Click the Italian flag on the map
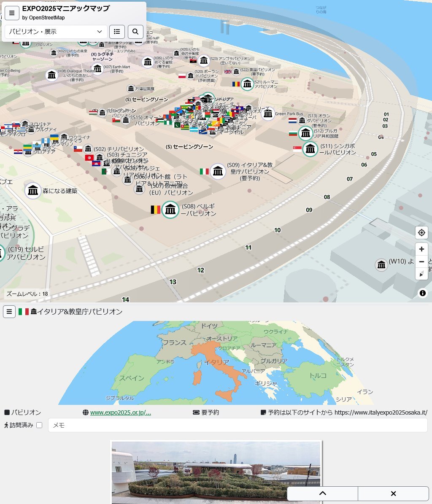Image resolution: width=432 pixels, height=504 pixels. point(204,171)
